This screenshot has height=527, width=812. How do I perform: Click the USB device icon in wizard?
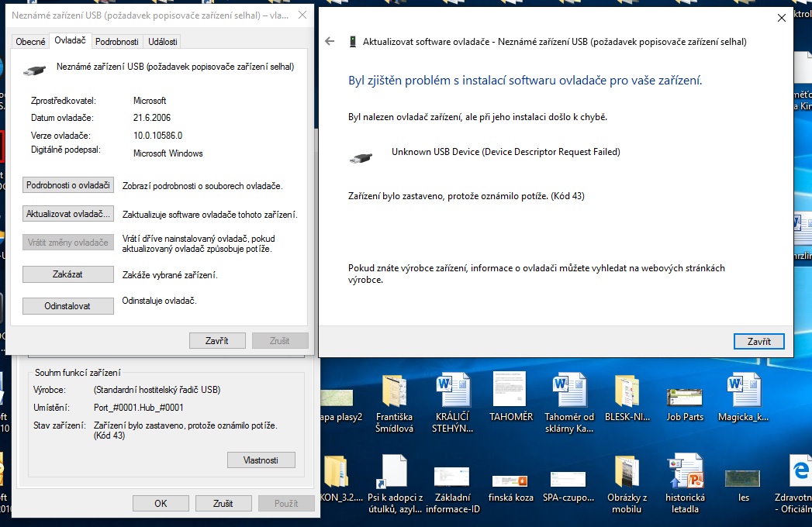point(361,158)
